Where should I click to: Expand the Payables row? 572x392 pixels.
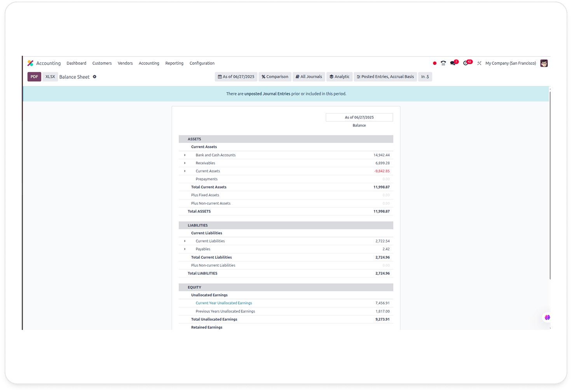pyautogui.click(x=185, y=249)
